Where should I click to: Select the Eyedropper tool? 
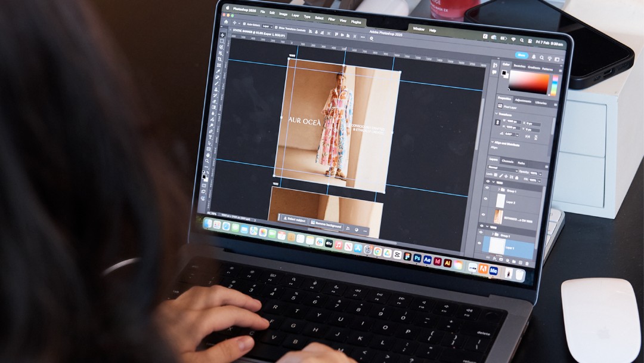click(x=218, y=71)
